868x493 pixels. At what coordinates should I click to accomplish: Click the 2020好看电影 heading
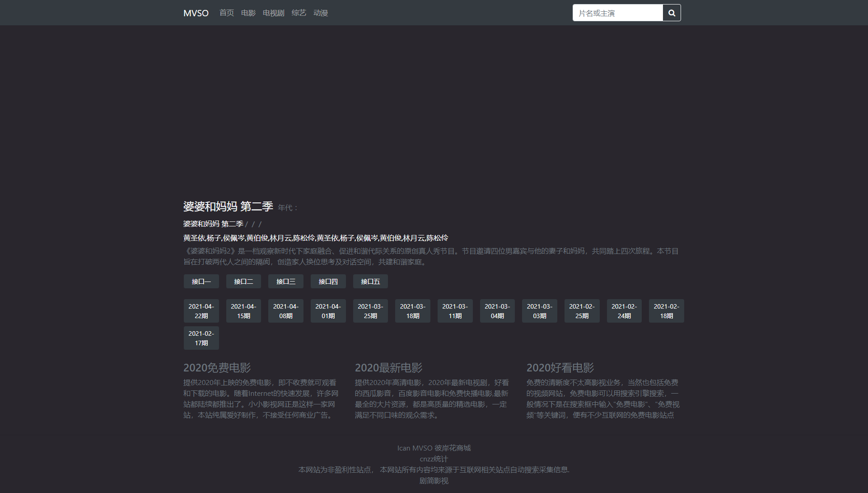pyautogui.click(x=560, y=368)
